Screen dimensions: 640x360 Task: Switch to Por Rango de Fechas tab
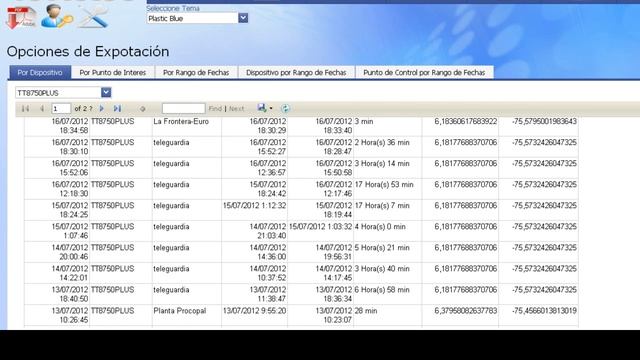(x=196, y=72)
